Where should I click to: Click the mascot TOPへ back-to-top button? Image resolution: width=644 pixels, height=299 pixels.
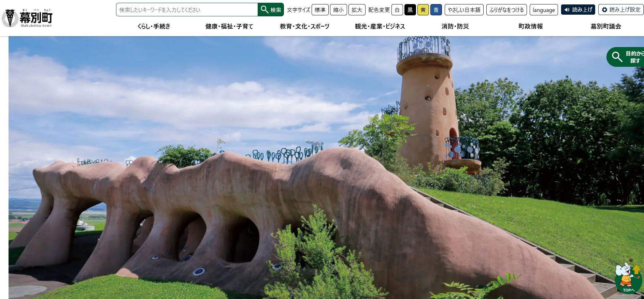click(628, 277)
